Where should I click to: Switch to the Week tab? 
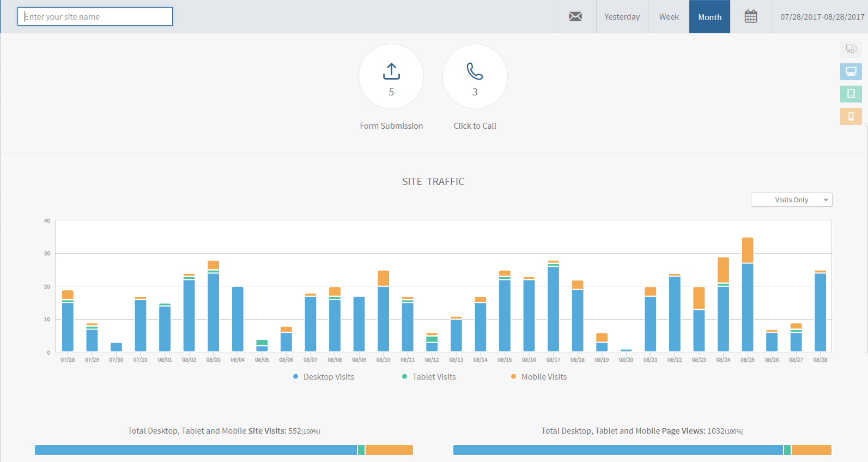pyautogui.click(x=669, y=17)
